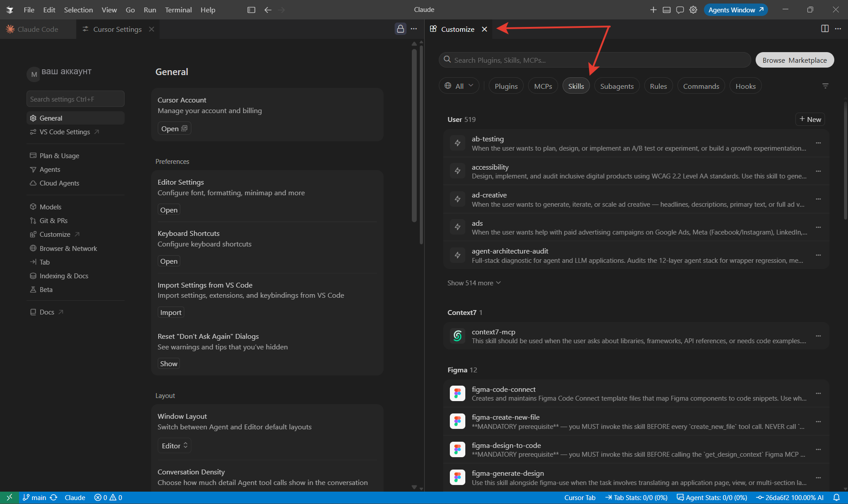Switch to the Cursor Settings tab
This screenshot has height=504, width=848.
click(118, 29)
